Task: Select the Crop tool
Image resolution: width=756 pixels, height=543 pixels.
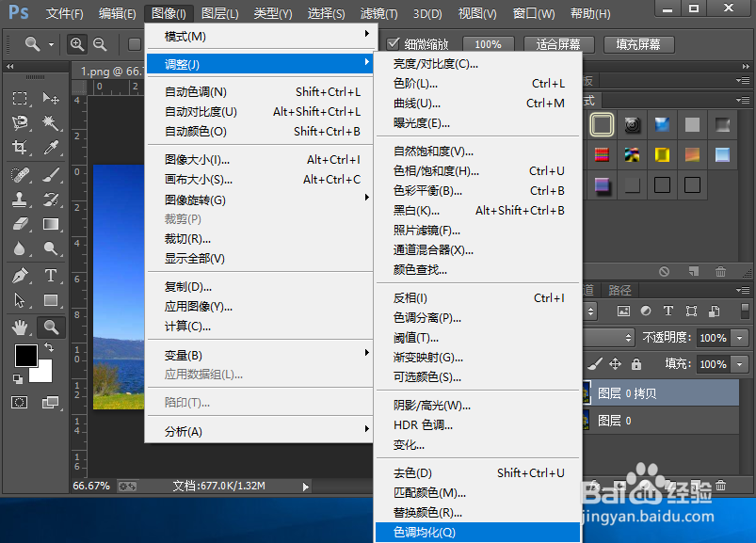Action: (x=22, y=146)
